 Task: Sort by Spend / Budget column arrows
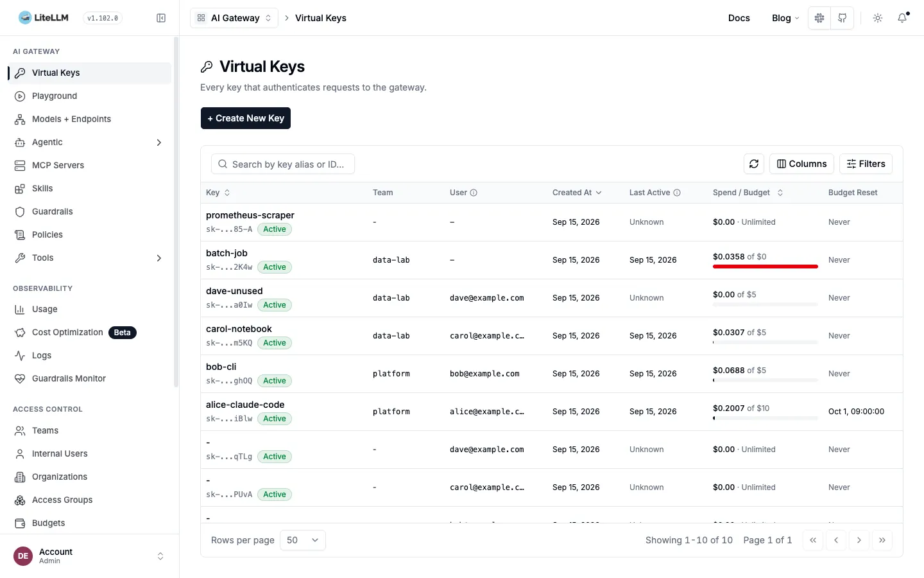[x=780, y=193]
